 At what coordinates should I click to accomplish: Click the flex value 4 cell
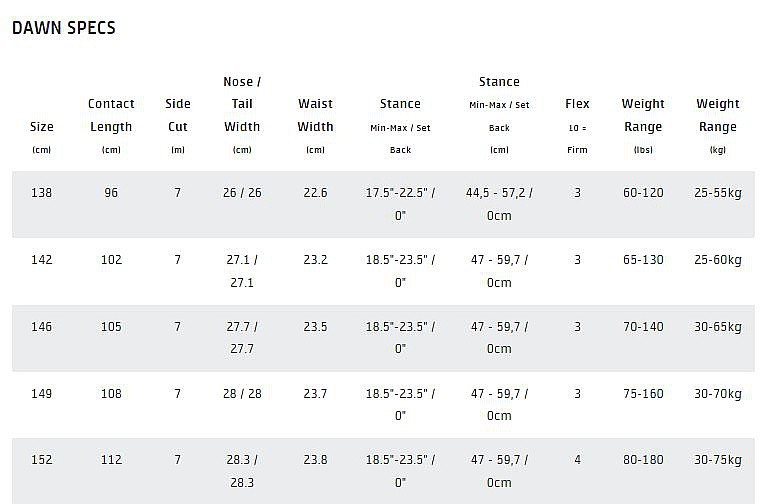[577, 461]
